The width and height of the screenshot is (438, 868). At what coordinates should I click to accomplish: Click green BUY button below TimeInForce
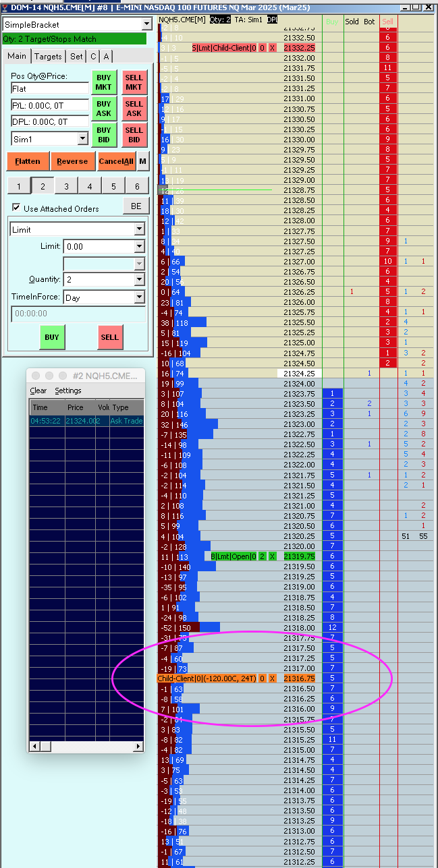point(52,337)
